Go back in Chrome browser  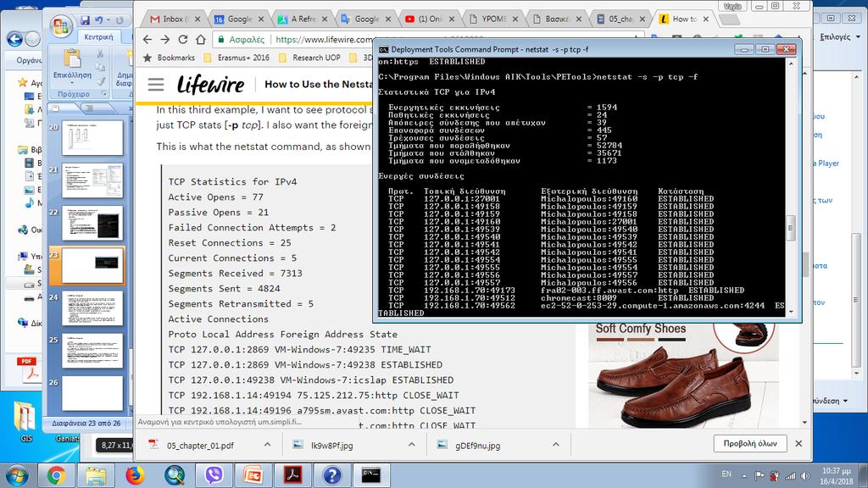pos(147,39)
